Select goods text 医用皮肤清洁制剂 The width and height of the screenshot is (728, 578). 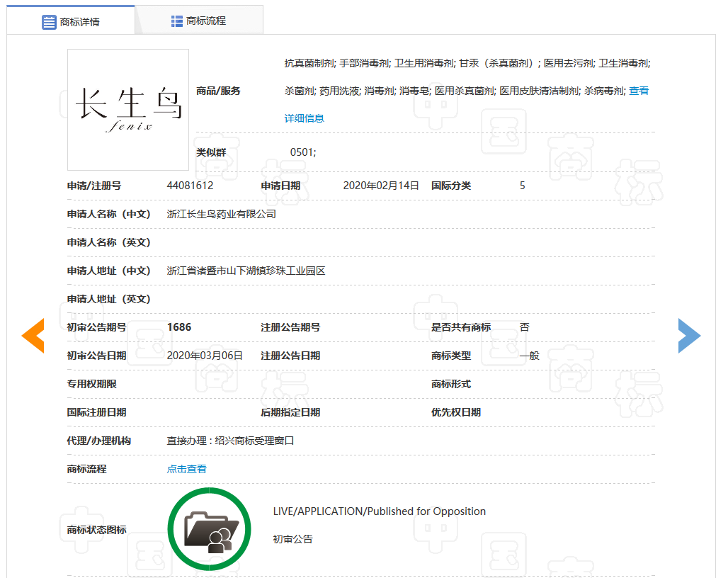(x=539, y=91)
